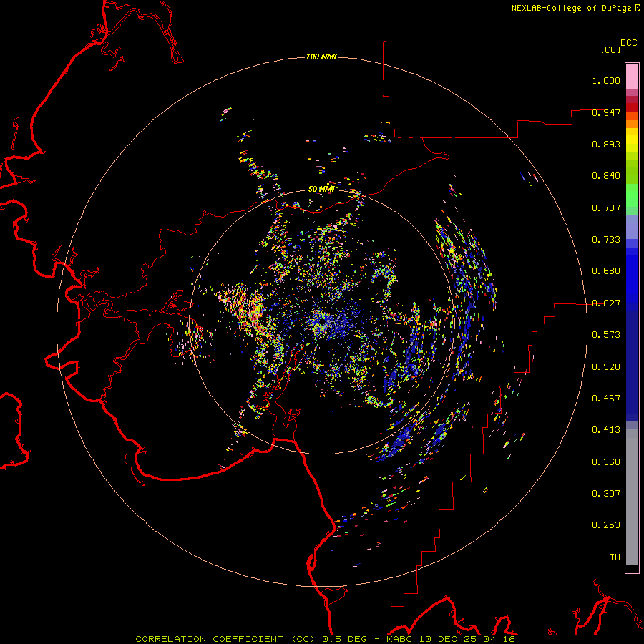
Task: Click the 0.413 color scale value
Action: [x=606, y=430]
